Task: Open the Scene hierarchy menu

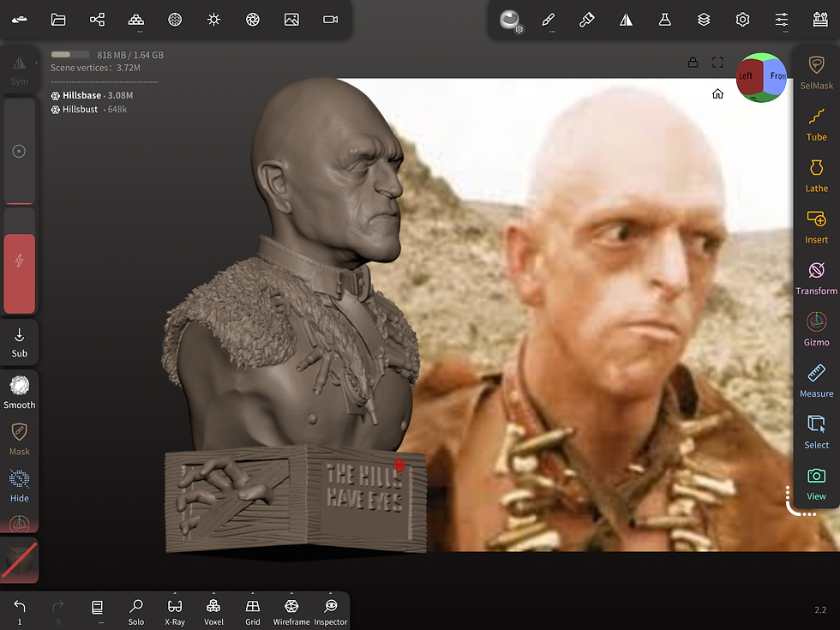Action: 97,20
